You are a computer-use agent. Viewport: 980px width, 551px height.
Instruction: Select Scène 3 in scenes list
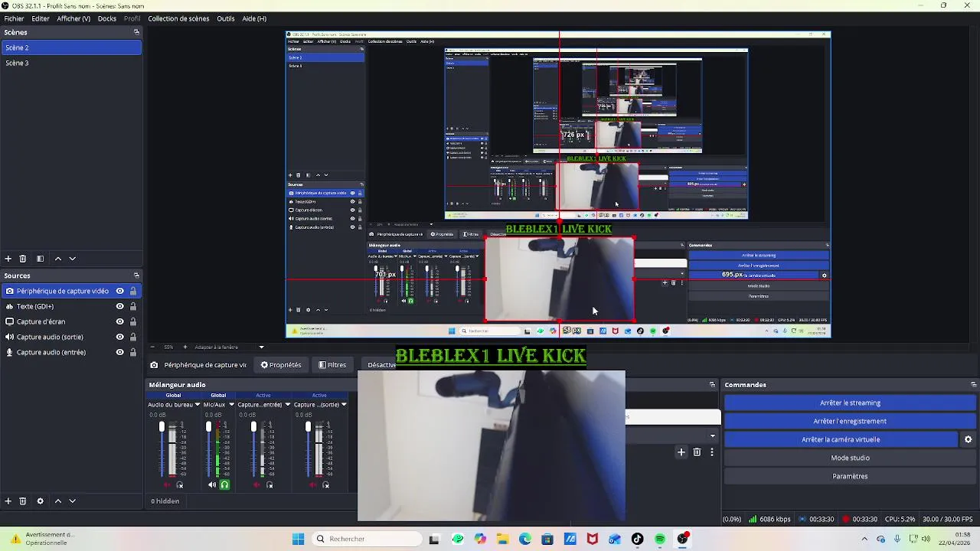point(70,63)
